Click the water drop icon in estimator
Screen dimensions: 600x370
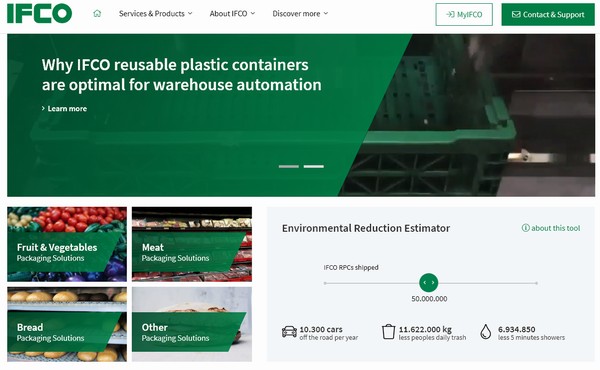(x=486, y=331)
